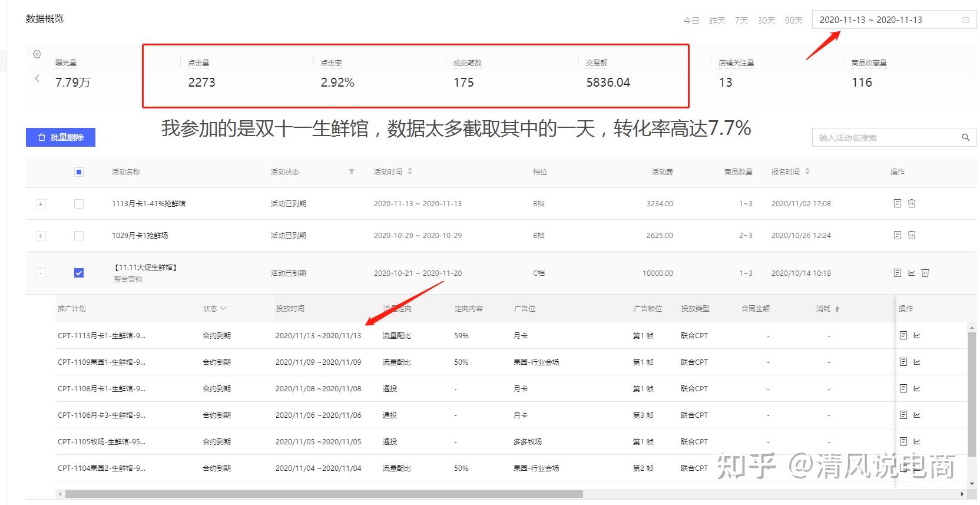Screen dimensions: 980x505
Task: Click the filter icon in 活动状态 column
Action: (x=352, y=171)
